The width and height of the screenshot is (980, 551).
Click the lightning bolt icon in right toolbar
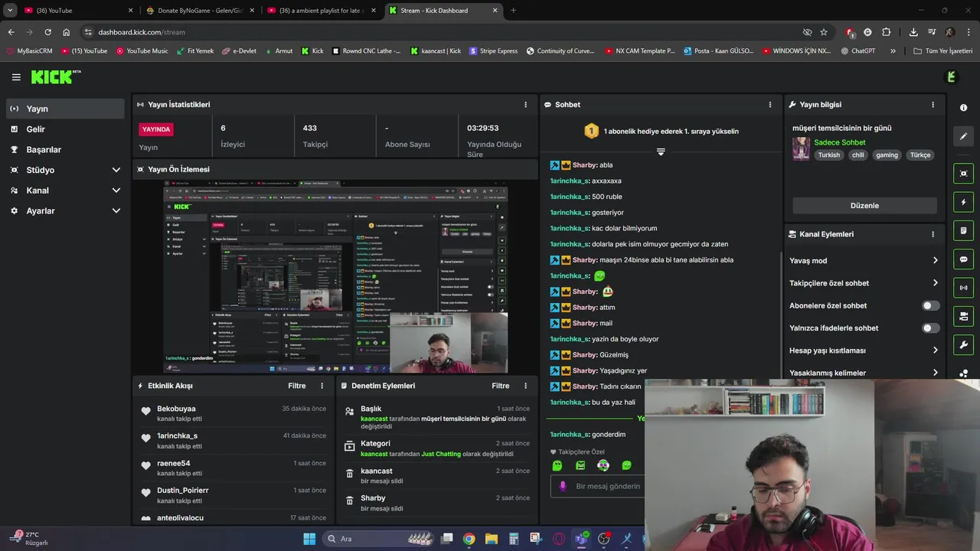963,202
